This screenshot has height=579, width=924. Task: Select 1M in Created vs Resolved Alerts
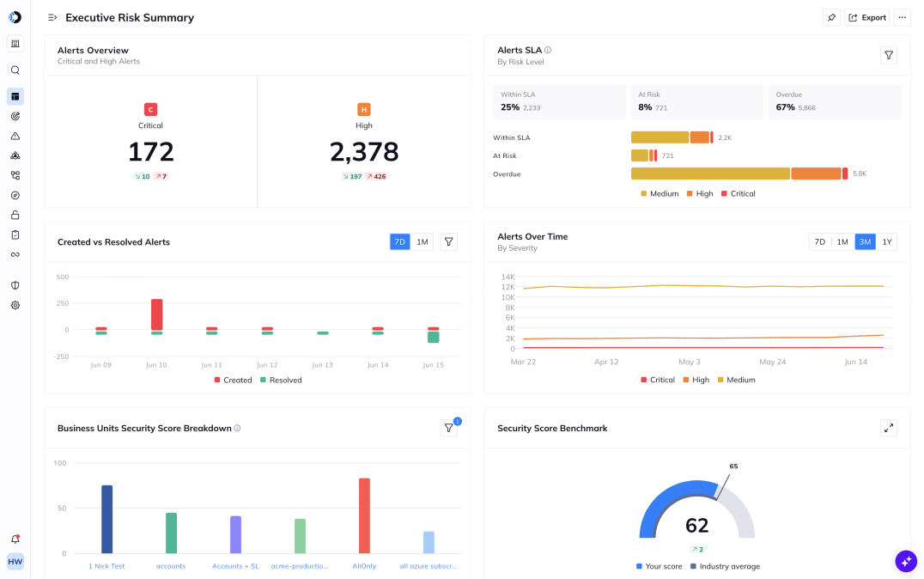point(422,241)
